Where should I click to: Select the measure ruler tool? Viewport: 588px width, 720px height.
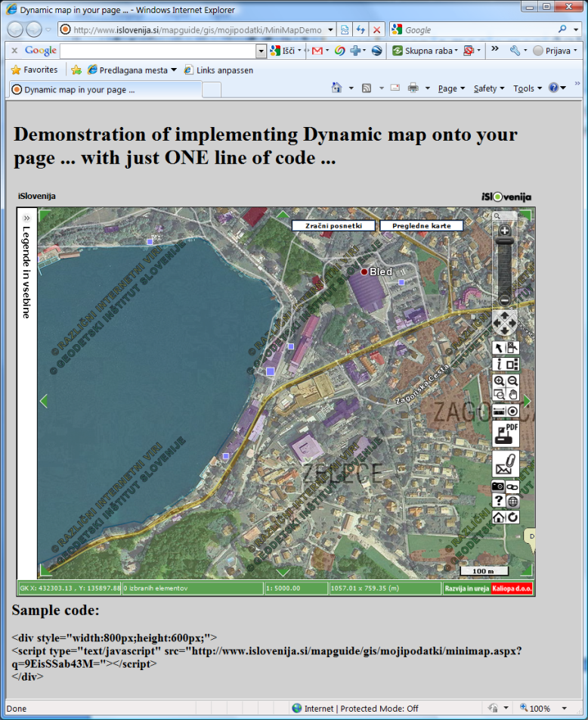point(499,411)
